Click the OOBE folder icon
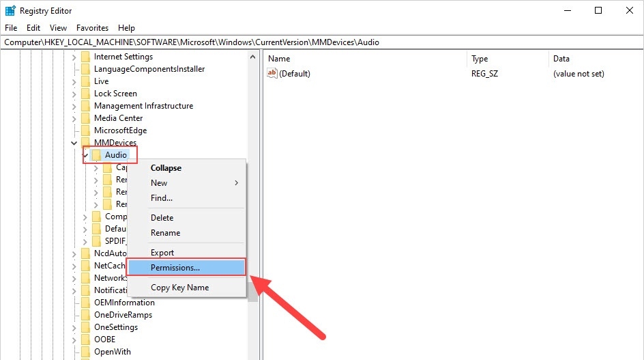Screen dimensions: 644x360 (85, 340)
